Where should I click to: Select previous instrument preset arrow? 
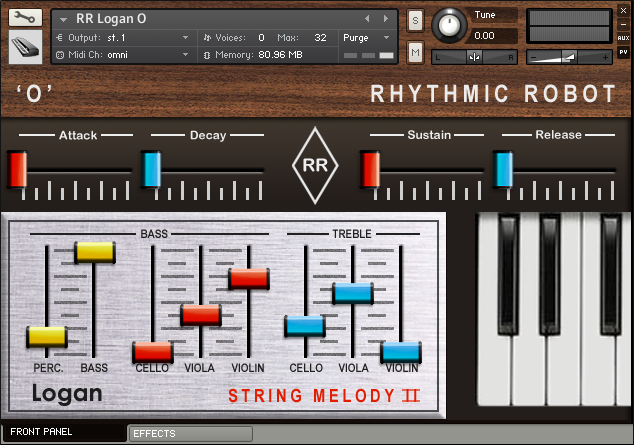point(367,19)
